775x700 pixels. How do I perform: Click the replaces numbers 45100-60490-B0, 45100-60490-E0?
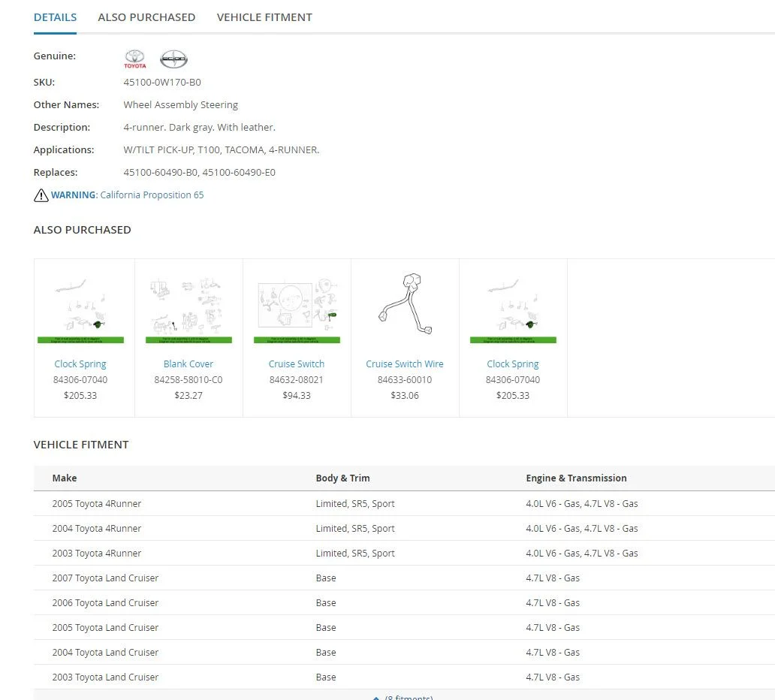(x=199, y=173)
